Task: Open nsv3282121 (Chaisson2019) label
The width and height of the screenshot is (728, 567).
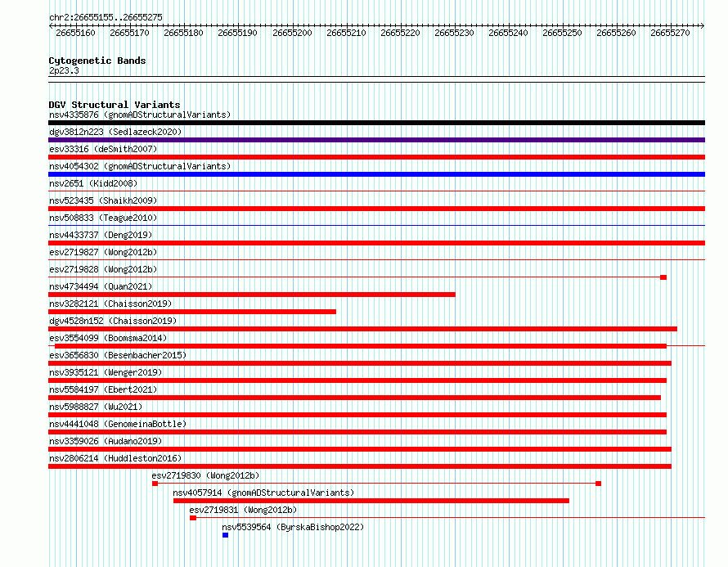Action: (x=110, y=304)
